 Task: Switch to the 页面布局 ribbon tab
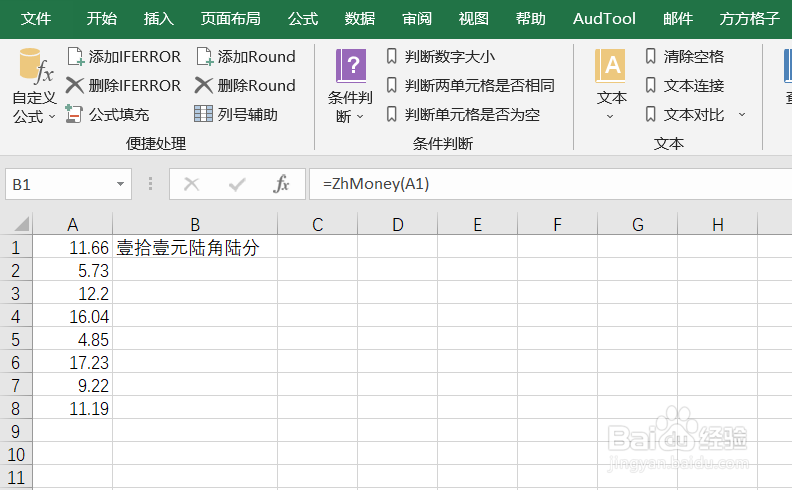pos(231,19)
